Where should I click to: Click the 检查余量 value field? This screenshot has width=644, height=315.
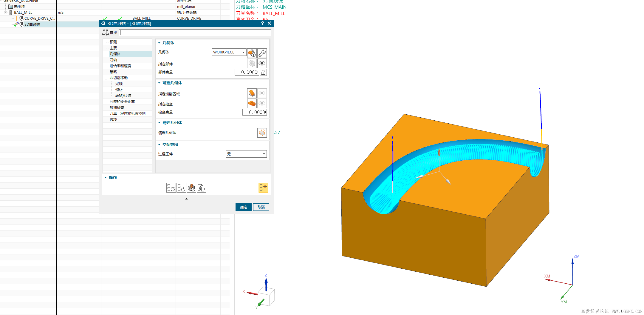coord(254,112)
